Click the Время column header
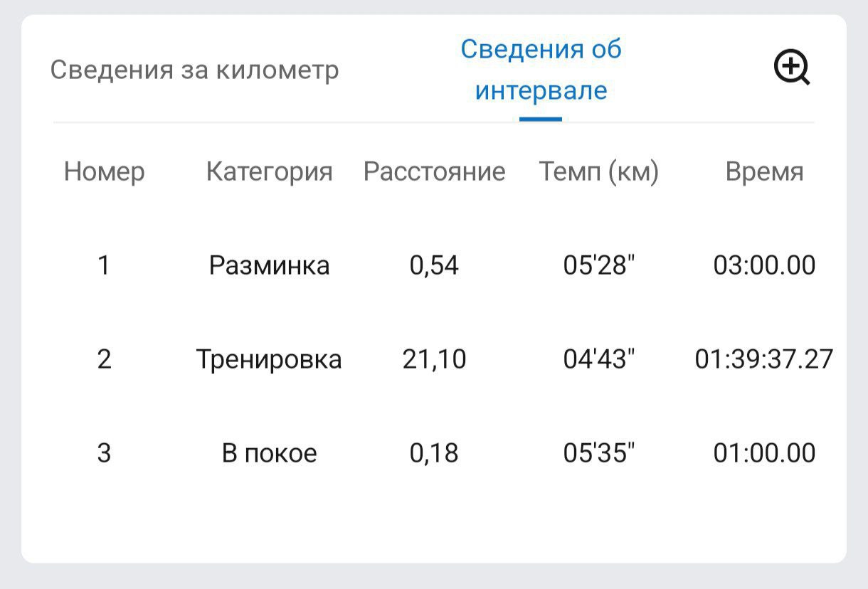868x589 pixels. click(764, 171)
